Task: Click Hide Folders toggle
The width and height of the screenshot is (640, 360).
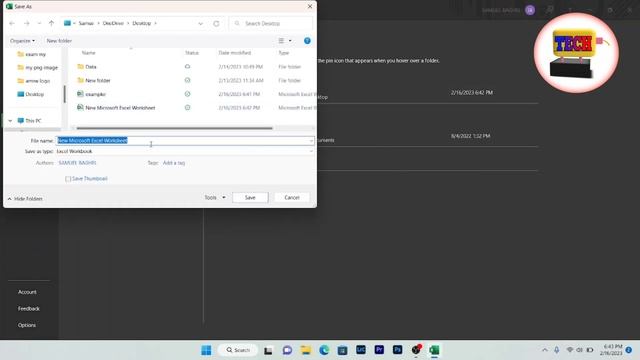Action: (x=25, y=199)
